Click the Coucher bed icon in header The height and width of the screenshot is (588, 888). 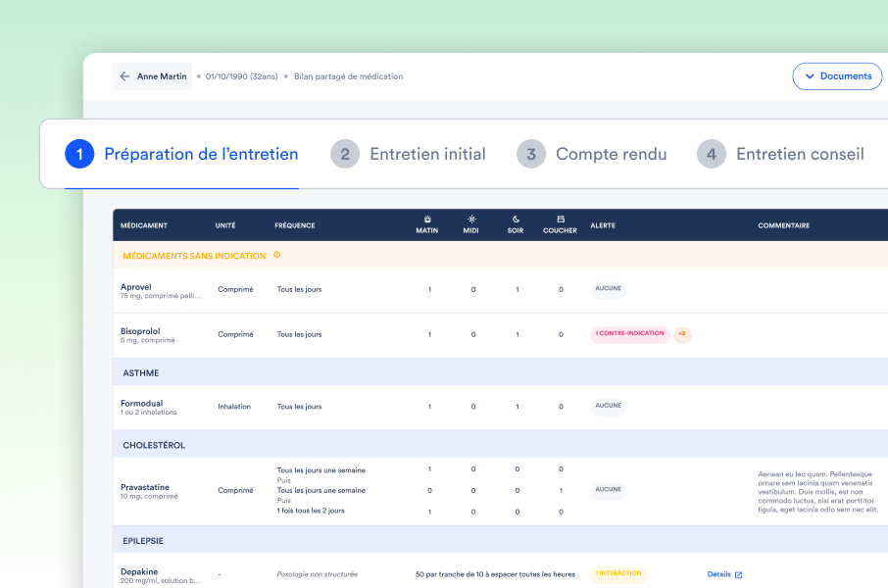(561, 220)
